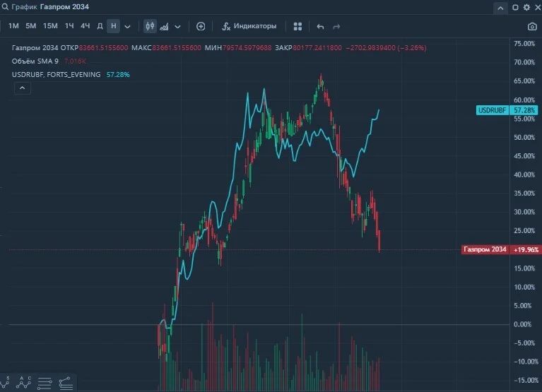Click the 75.00% level on price axis

tap(524, 44)
